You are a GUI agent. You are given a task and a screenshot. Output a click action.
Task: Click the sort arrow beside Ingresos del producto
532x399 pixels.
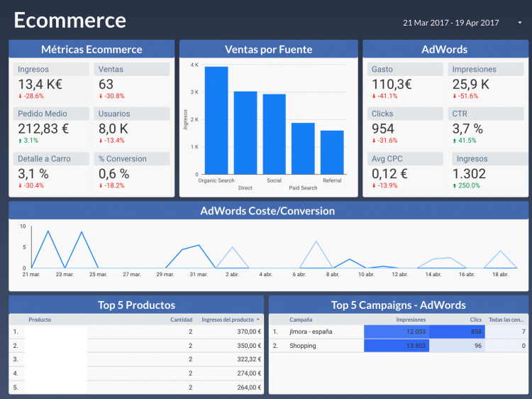[258, 319]
